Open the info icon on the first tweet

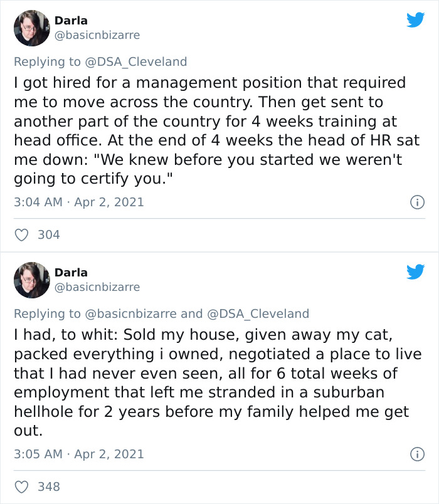click(418, 201)
